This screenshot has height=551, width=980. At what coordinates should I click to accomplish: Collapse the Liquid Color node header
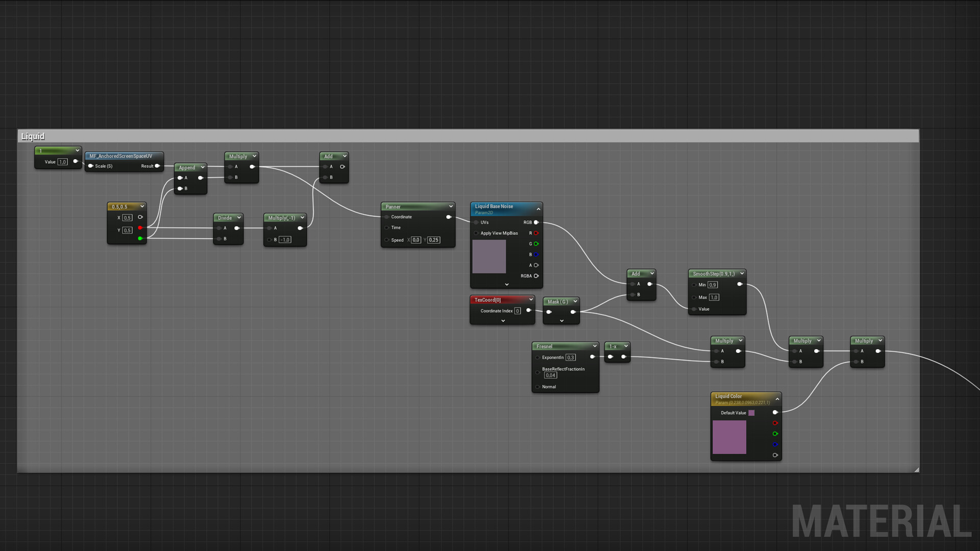tap(777, 399)
